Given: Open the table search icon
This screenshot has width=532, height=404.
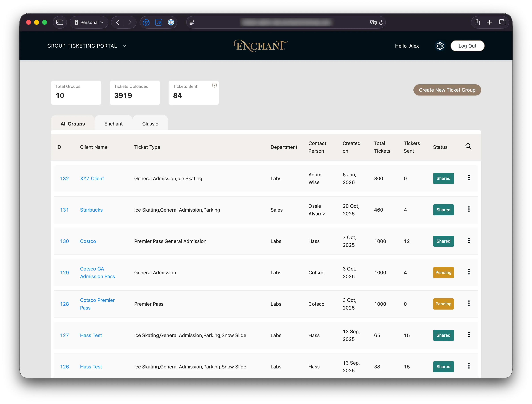Looking at the screenshot, I should 468,146.
